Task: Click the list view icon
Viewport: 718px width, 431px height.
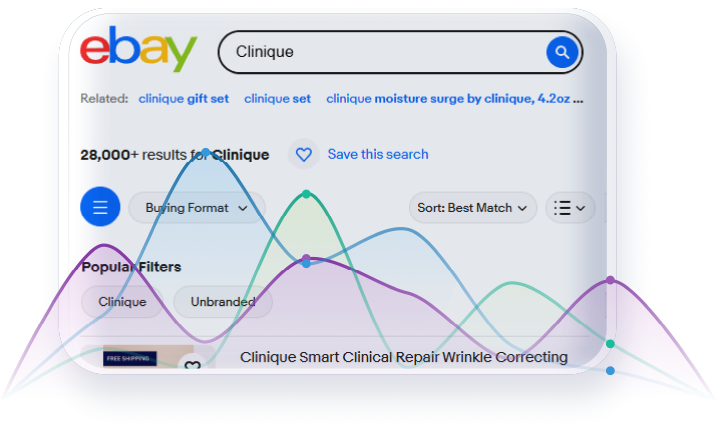Action: click(x=562, y=208)
